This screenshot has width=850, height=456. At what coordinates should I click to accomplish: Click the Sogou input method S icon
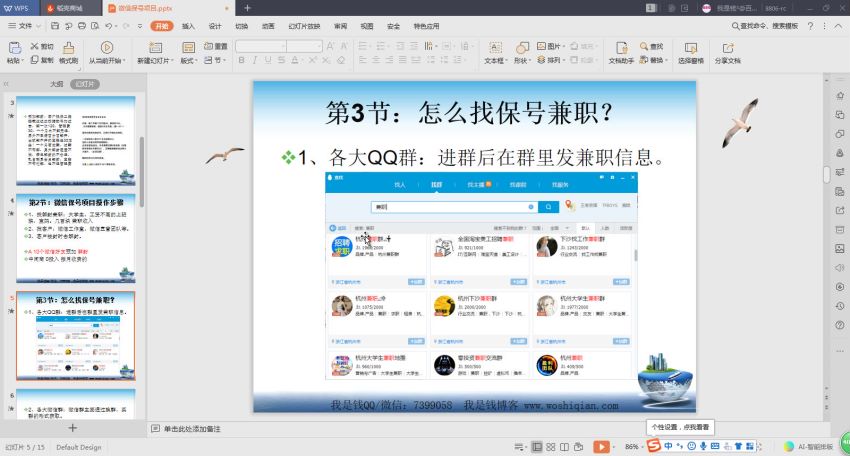coord(654,446)
